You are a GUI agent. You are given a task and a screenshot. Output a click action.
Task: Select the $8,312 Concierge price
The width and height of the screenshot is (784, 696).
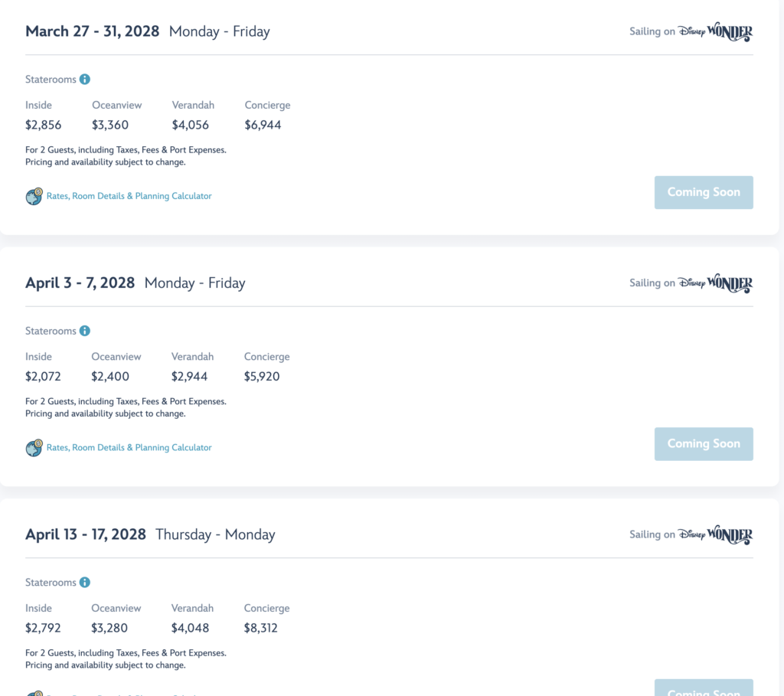(260, 628)
